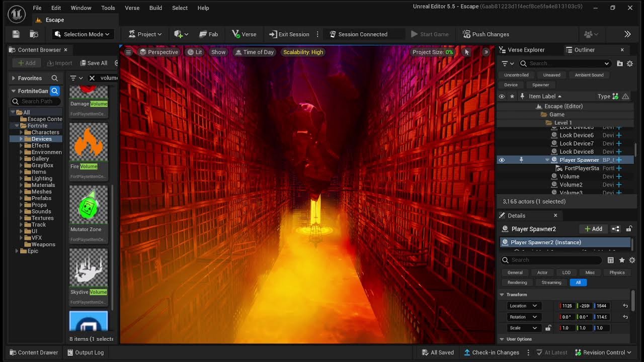The width and height of the screenshot is (644, 362).
Task: Switch to the Verse Explorer tab
Action: 522,50
